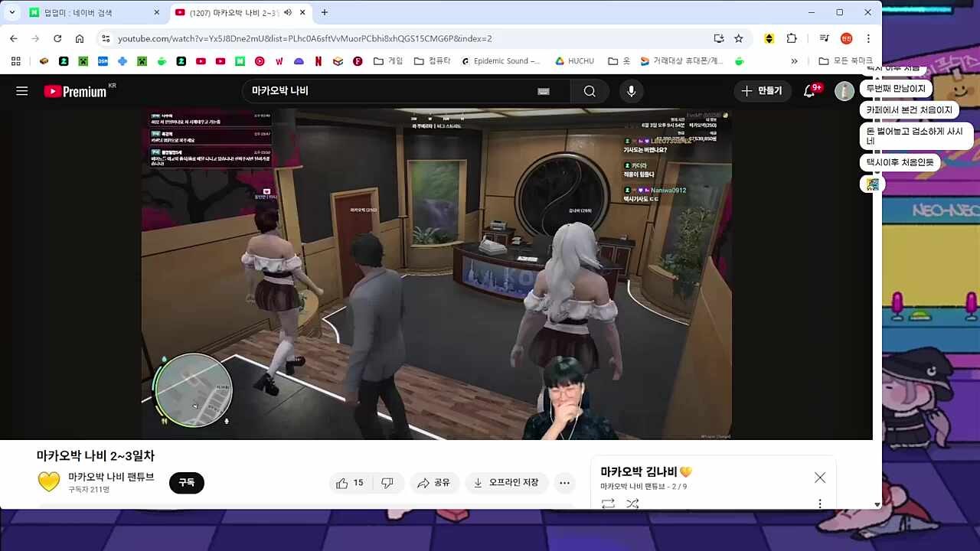
Task: Open 마카오박 나비 팬튜브 channel link
Action: pos(111,477)
